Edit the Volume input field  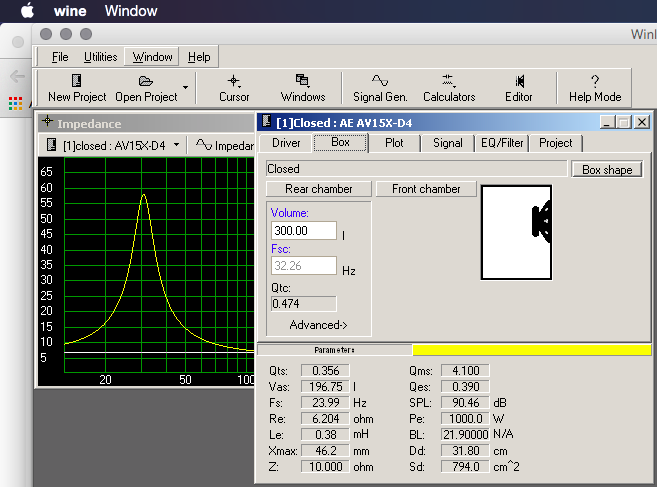(x=304, y=231)
